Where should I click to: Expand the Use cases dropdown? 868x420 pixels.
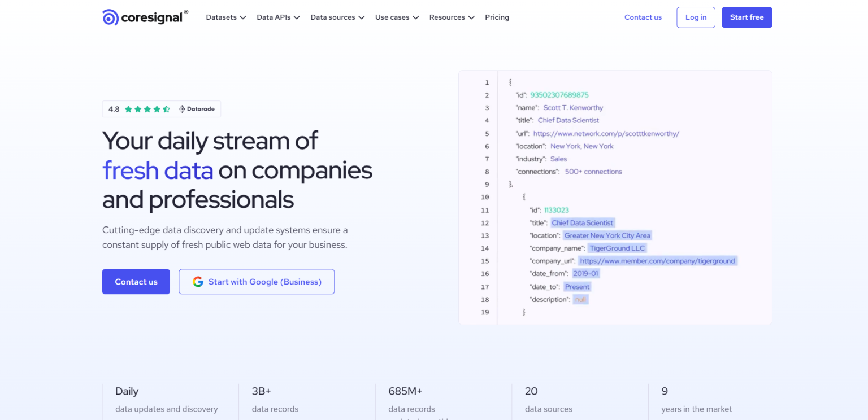point(397,17)
